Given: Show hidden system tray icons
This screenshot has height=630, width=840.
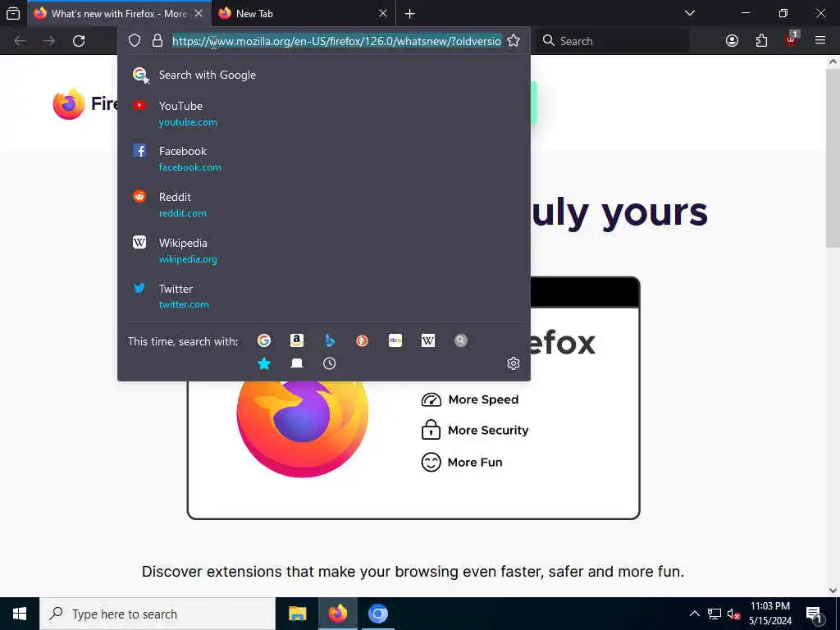Looking at the screenshot, I should [694, 614].
